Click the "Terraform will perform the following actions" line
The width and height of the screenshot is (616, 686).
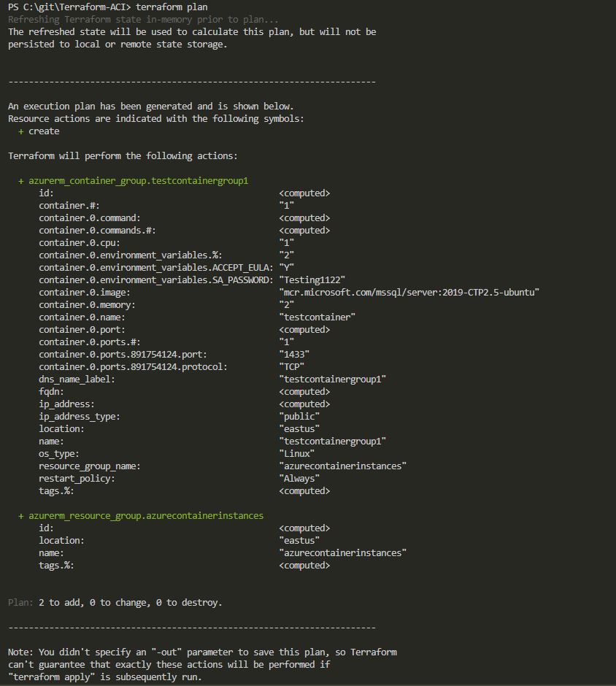[123, 155]
